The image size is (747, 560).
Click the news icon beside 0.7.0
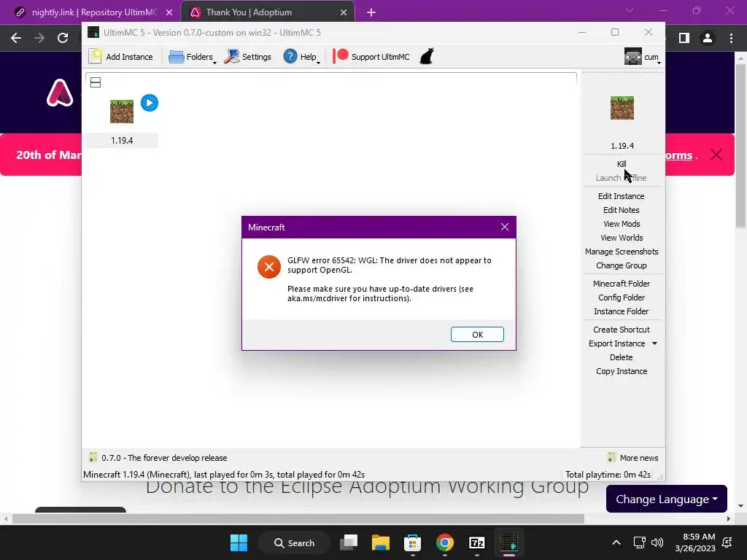pyautogui.click(x=93, y=458)
